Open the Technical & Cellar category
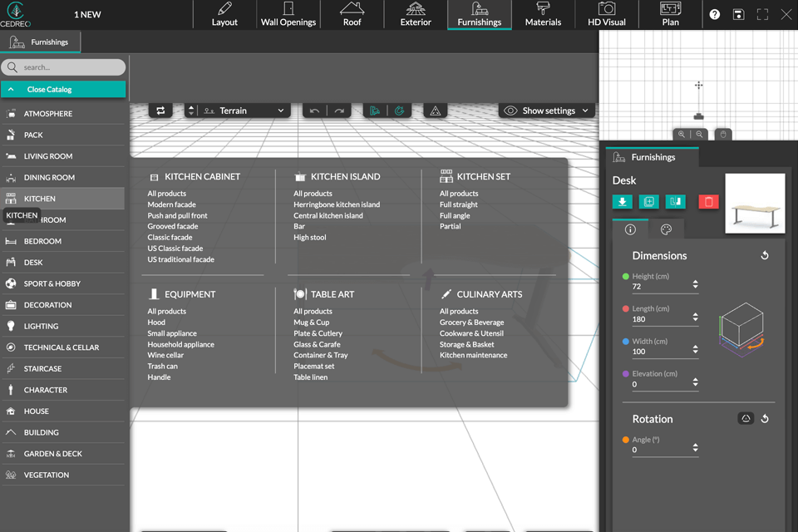798x532 pixels. click(x=63, y=347)
